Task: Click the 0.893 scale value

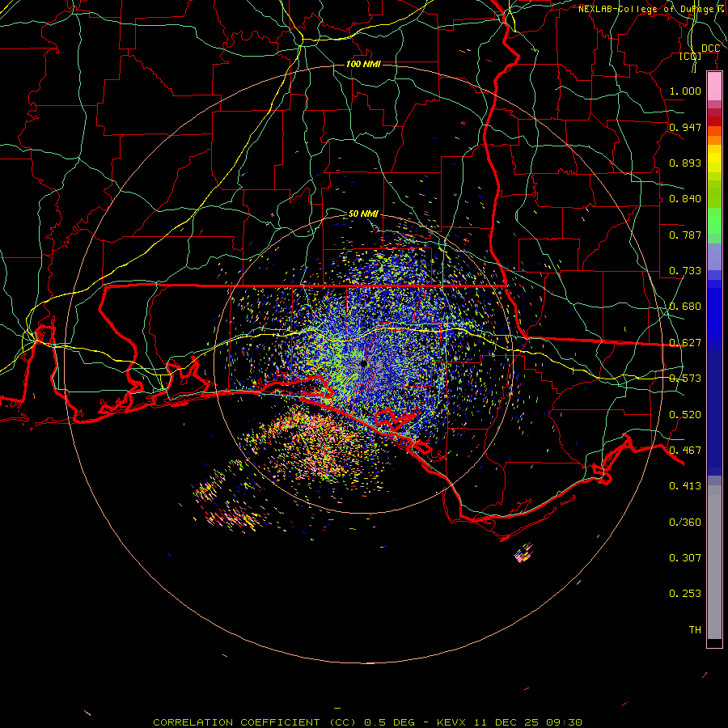Action: tap(685, 163)
